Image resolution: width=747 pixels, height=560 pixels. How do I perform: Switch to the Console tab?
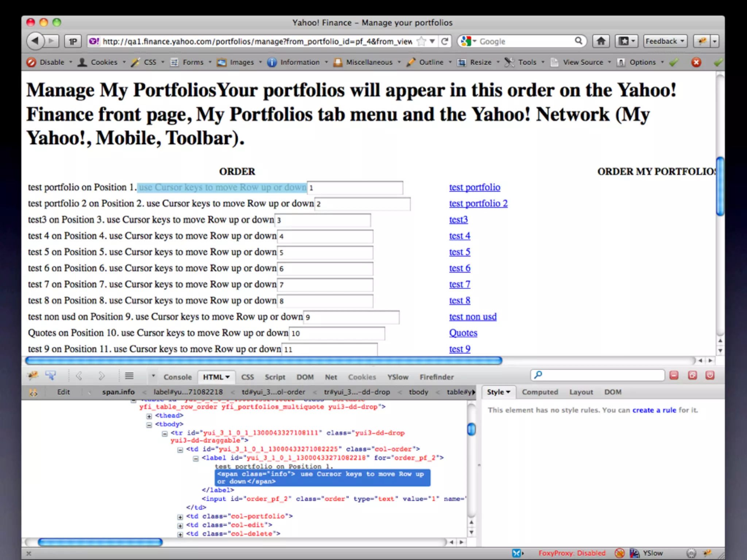tap(177, 377)
